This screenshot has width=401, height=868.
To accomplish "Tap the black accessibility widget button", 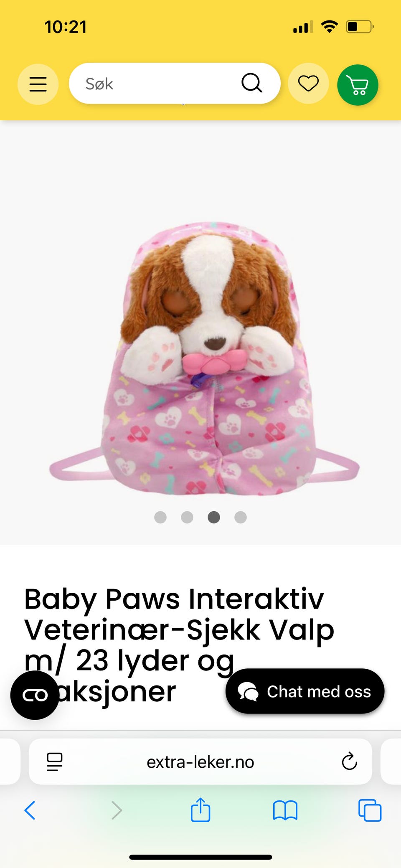I will coord(35,695).
